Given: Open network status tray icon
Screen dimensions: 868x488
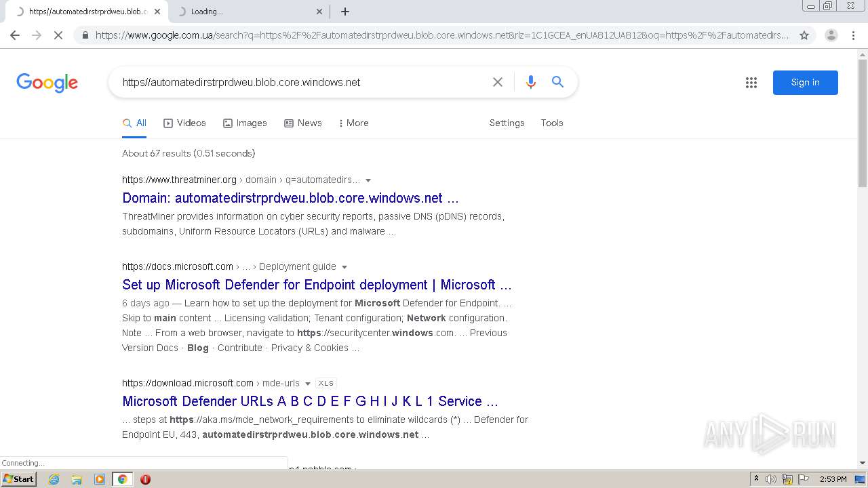Looking at the screenshot, I should 787,479.
